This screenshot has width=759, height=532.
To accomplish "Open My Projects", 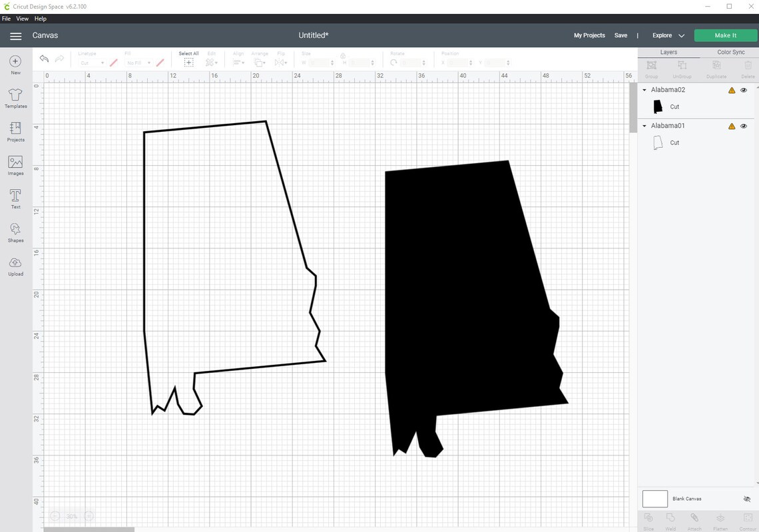I will 589,35.
